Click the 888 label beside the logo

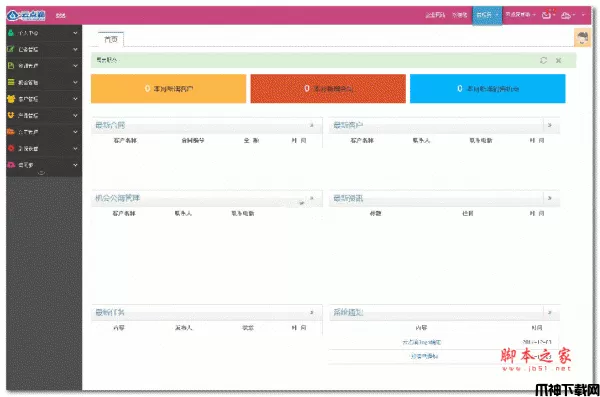[60, 15]
